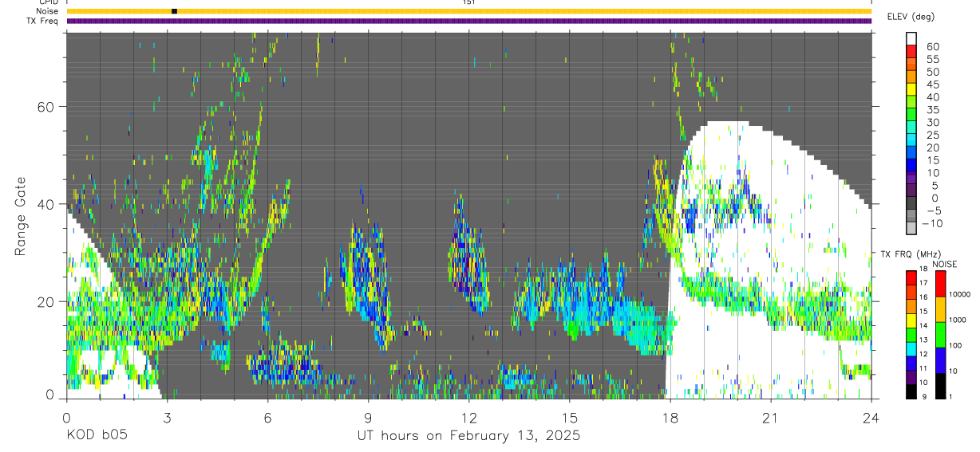The height and width of the screenshot is (452, 980).
Task: Click the "TX Freq" label at top left
Action: (x=43, y=21)
